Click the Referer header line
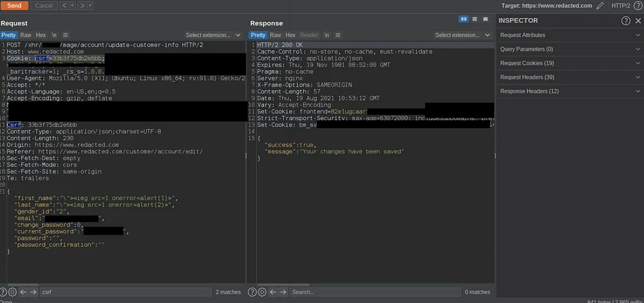 click(x=105, y=151)
